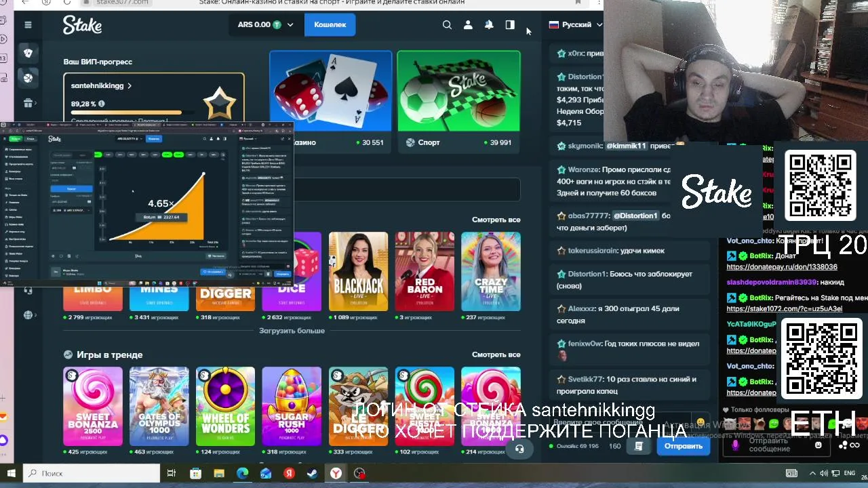Open santehnikkingg VIP profile chevron
This screenshot has height=488, width=868.
point(130,86)
